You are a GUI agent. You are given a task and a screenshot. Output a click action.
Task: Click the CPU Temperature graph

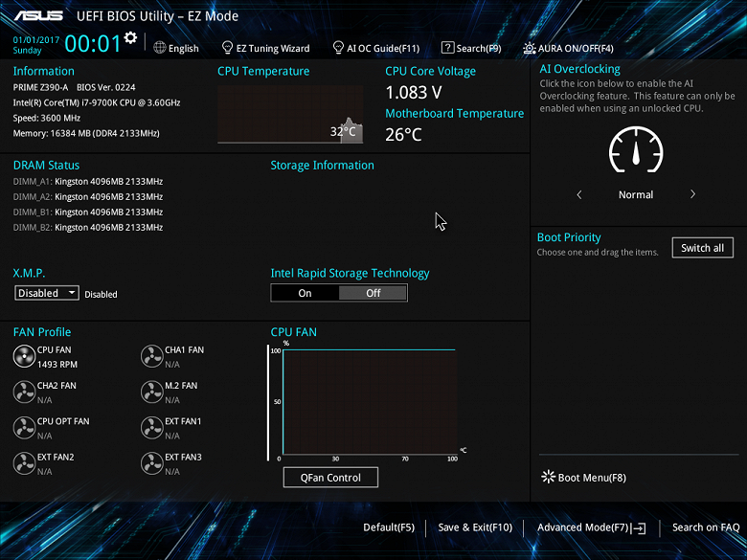pyautogui.click(x=290, y=114)
